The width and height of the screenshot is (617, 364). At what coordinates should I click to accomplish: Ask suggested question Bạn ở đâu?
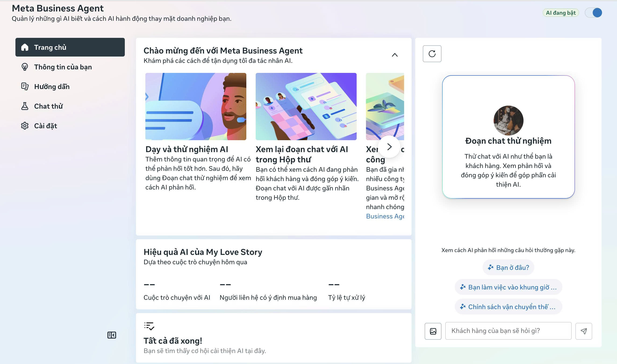click(x=508, y=267)
